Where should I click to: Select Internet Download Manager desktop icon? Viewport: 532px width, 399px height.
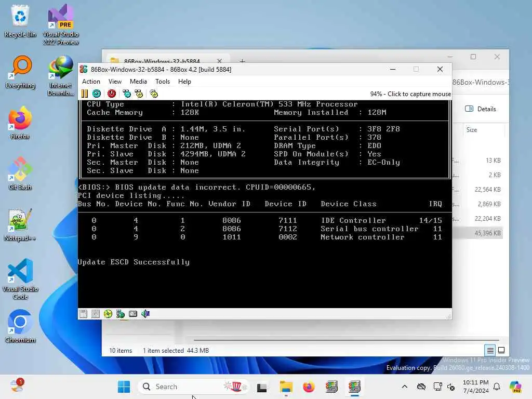point(61,76)
